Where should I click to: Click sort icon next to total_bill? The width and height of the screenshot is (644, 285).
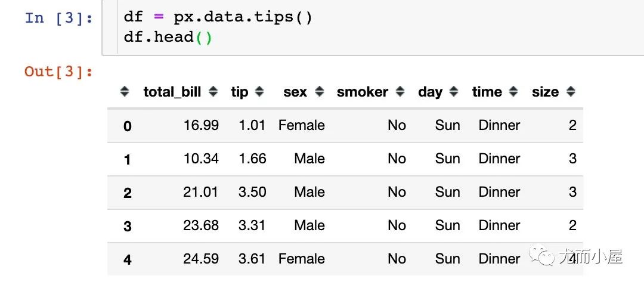click(x=213, y=92)
